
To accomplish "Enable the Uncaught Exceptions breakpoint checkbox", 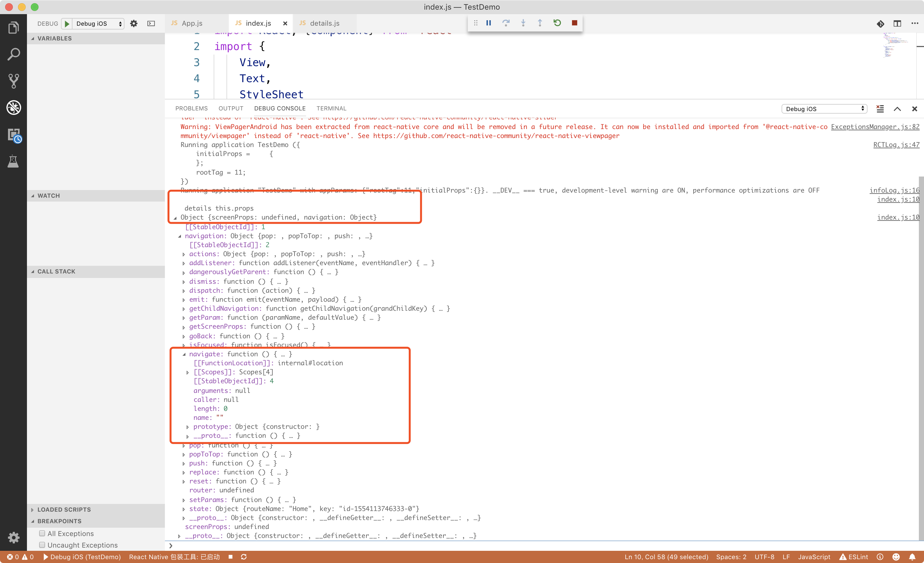I will click(42, 545).
